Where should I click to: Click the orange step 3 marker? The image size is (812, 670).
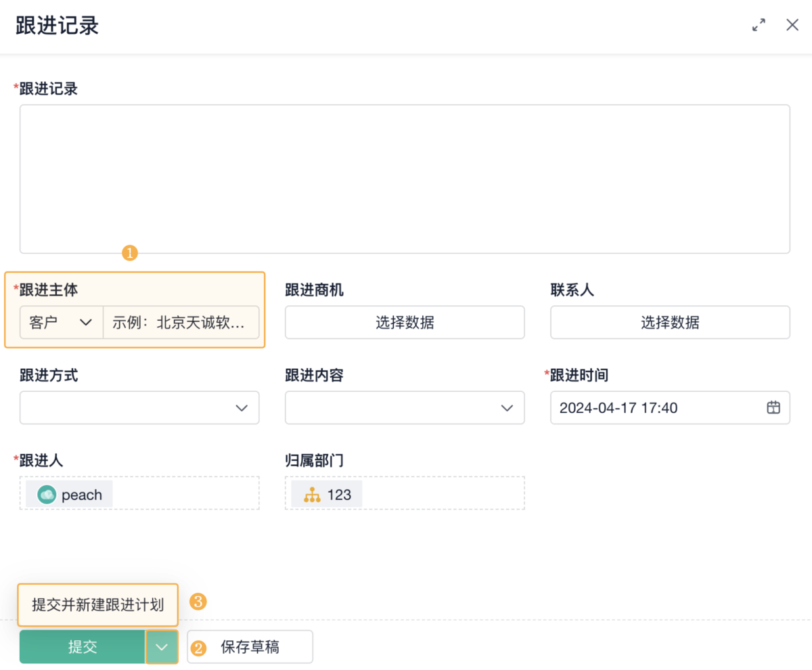click(198, 602)
